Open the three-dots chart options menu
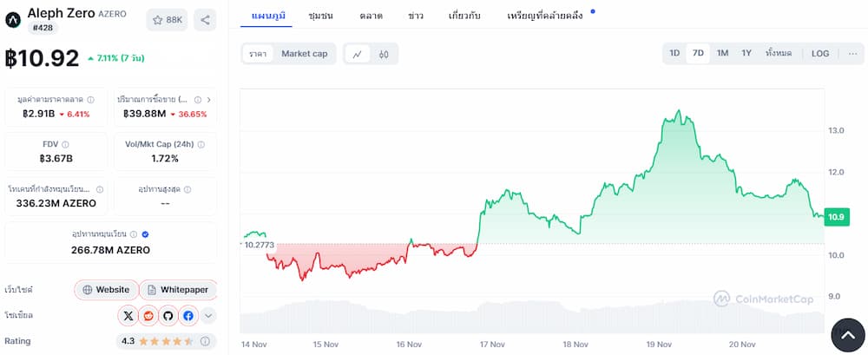This screenshot has width=868, height=355. 852,54
